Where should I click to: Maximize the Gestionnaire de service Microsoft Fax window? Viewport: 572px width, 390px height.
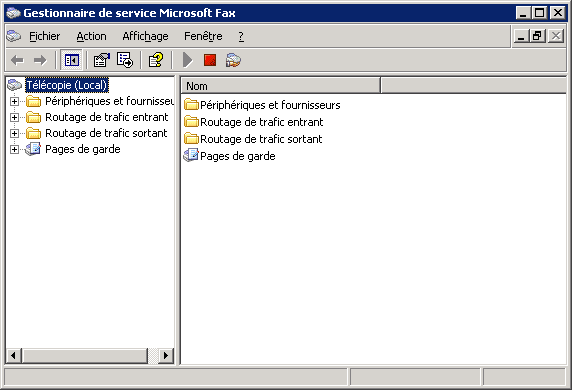pyautogui.click(x=540, y=13)
